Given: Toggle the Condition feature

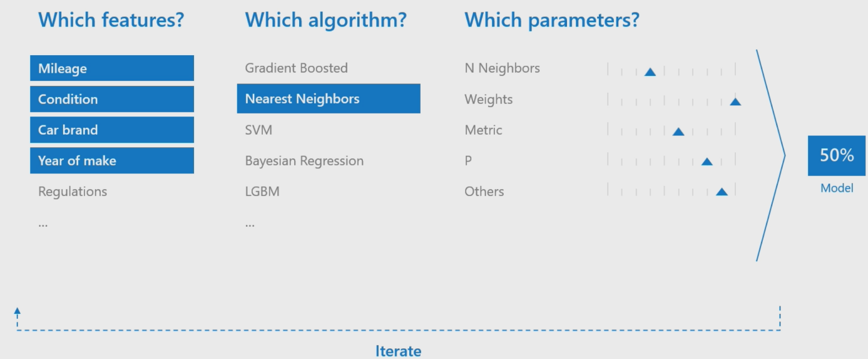Looking at the screenshot, I should (112, 99).
